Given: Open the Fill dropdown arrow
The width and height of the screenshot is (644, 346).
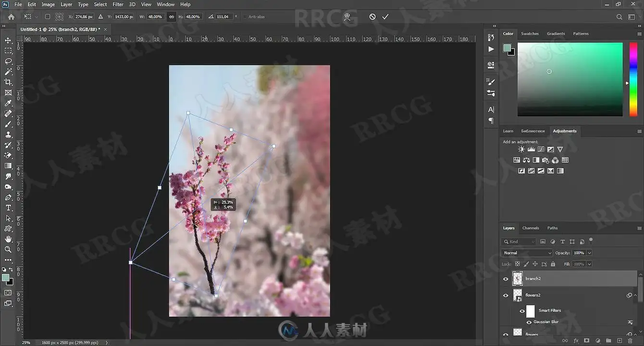Looking at the screenshot, I should 589,264.
